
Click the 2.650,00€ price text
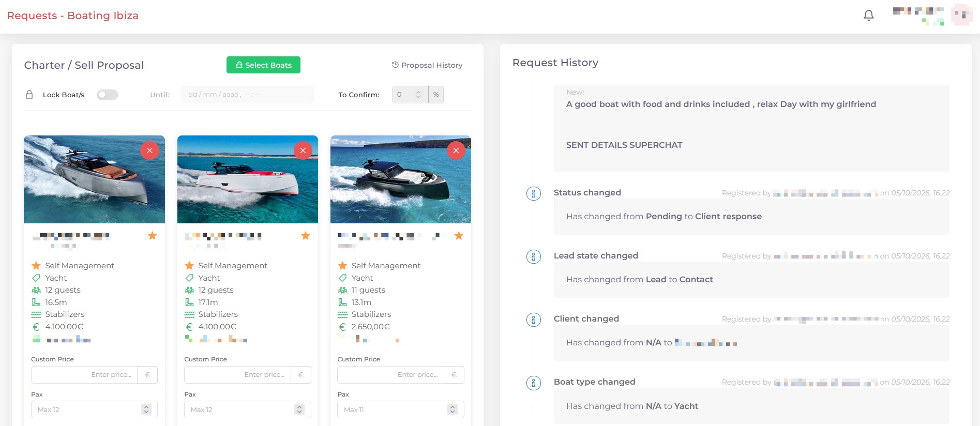pos(371,327)
